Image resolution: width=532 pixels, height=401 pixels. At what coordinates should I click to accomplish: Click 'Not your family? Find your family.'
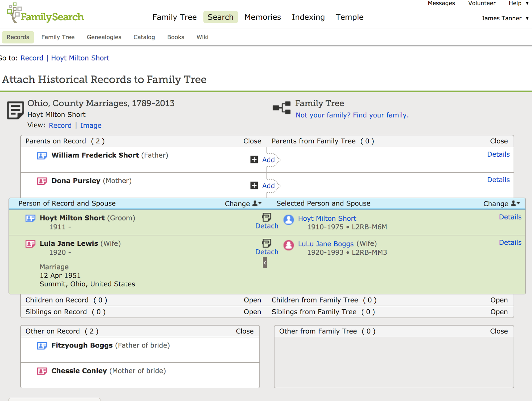[352, 115]
